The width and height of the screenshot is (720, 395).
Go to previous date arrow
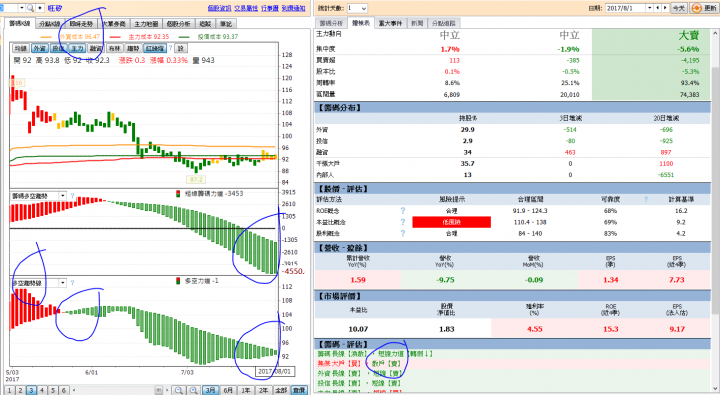click(658, 8)
